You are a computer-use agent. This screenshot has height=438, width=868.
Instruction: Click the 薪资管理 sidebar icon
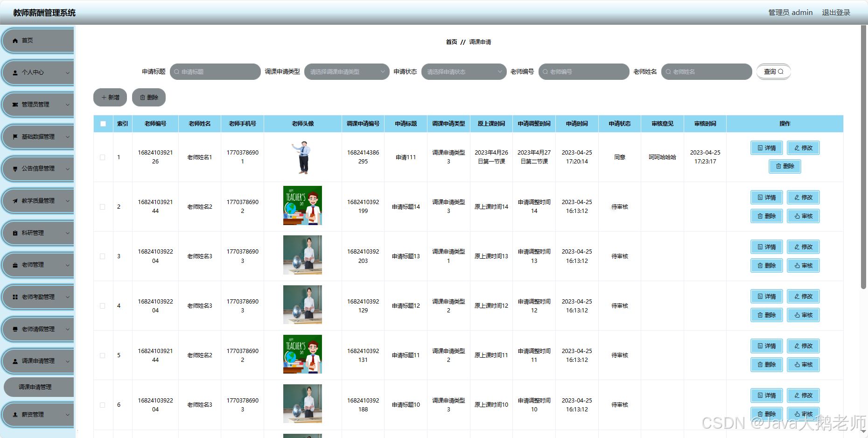click(x=15, y=415)
